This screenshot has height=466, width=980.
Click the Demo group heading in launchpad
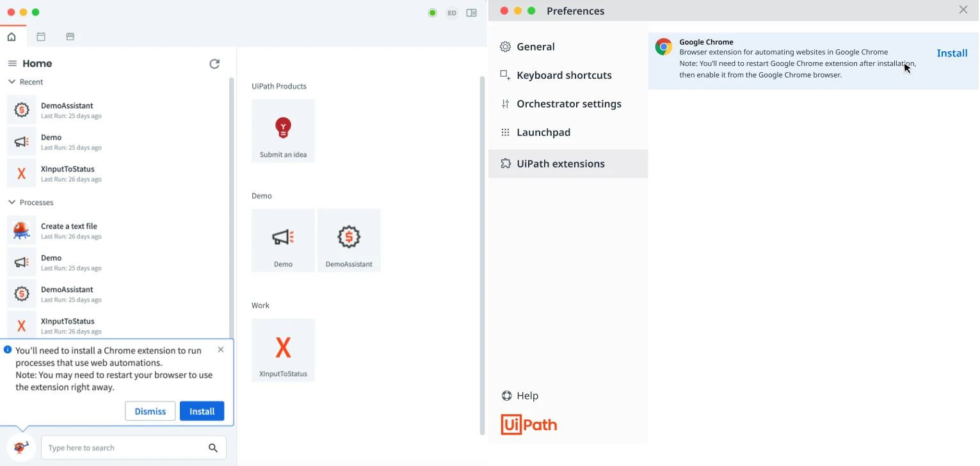pyautogui.click(x=262, y=196)
